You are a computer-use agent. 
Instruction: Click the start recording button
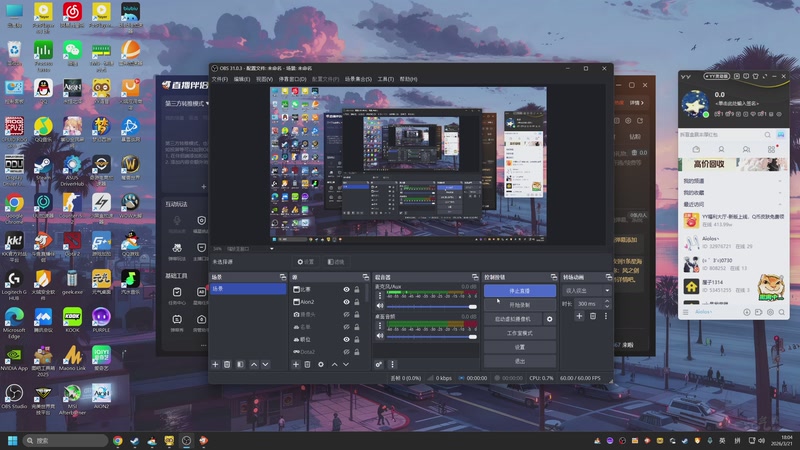(x=519, y=305)
